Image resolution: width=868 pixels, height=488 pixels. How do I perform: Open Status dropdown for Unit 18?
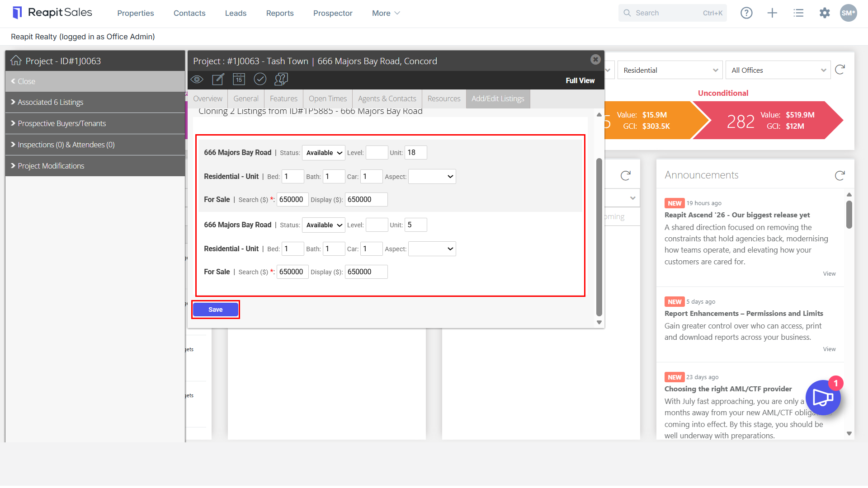[x=324, y=153]
